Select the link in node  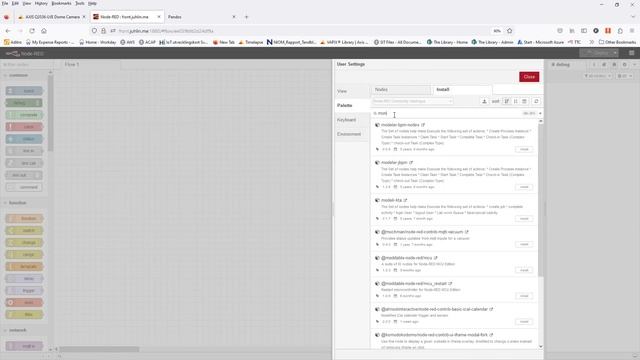(24, 151)
